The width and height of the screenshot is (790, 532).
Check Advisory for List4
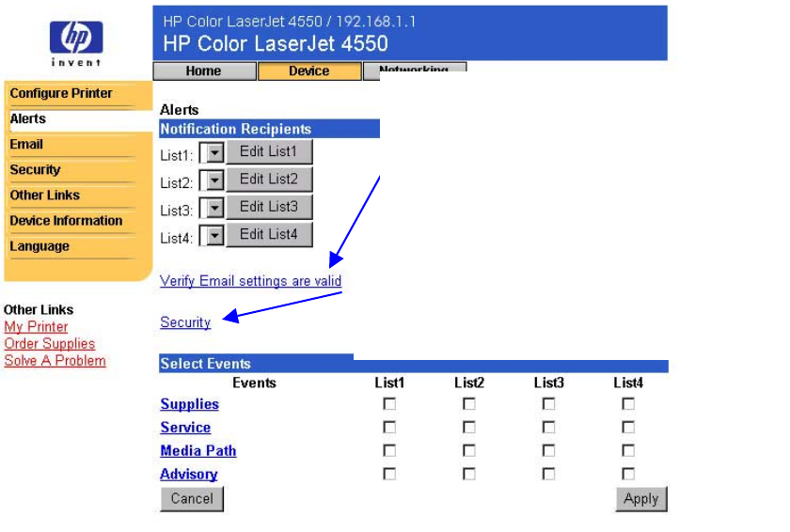pos(628,474)
